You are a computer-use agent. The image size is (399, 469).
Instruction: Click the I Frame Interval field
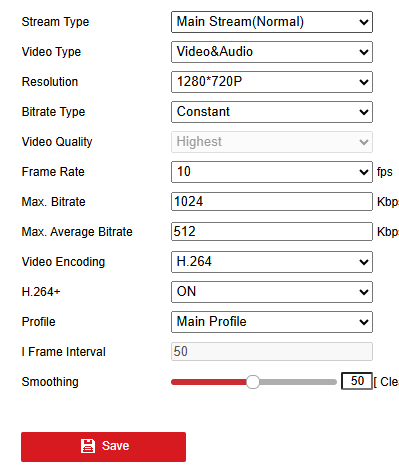[272, 351]
